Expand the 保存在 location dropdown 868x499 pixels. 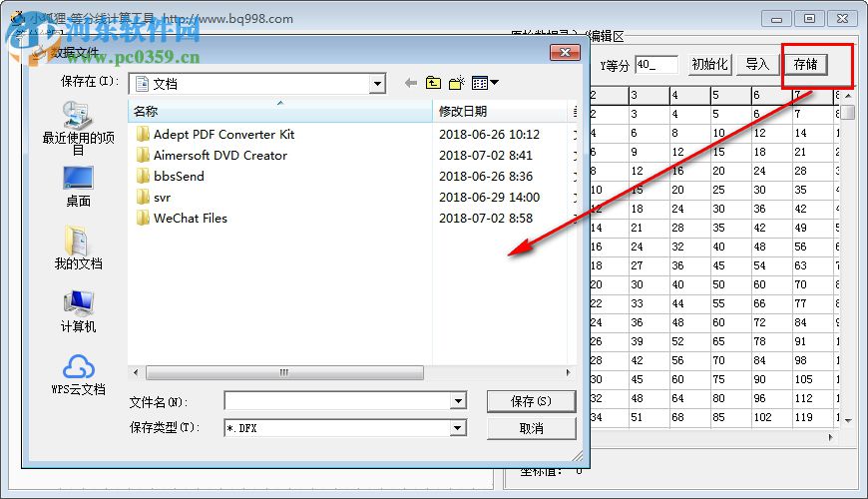click(377, 84)
